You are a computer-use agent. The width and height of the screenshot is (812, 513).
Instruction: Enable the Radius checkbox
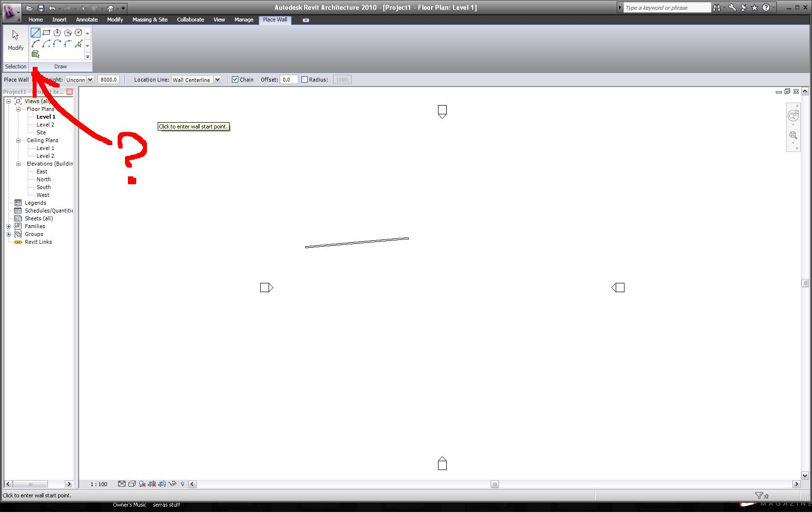(x=304, y=80)
